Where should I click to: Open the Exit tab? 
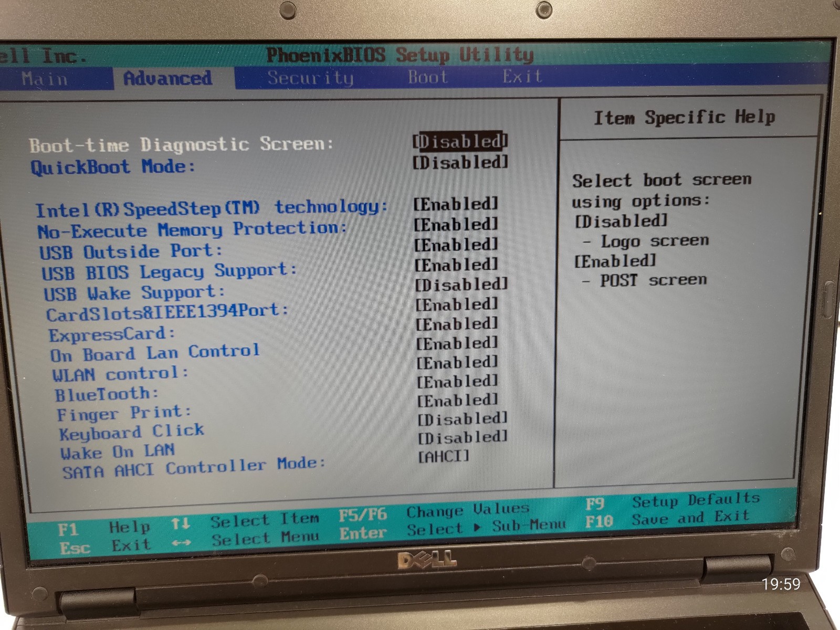click(x=522, y=77)
